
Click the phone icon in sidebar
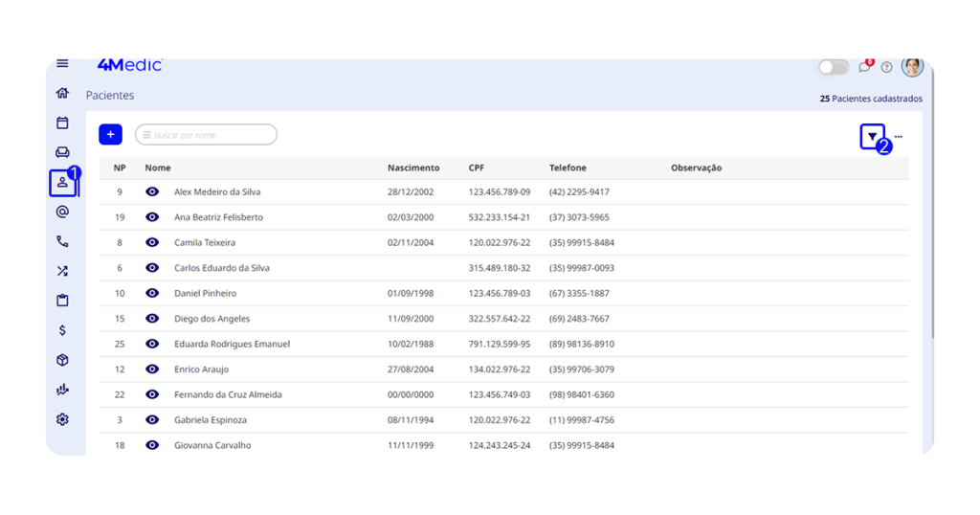coord(62,242)
